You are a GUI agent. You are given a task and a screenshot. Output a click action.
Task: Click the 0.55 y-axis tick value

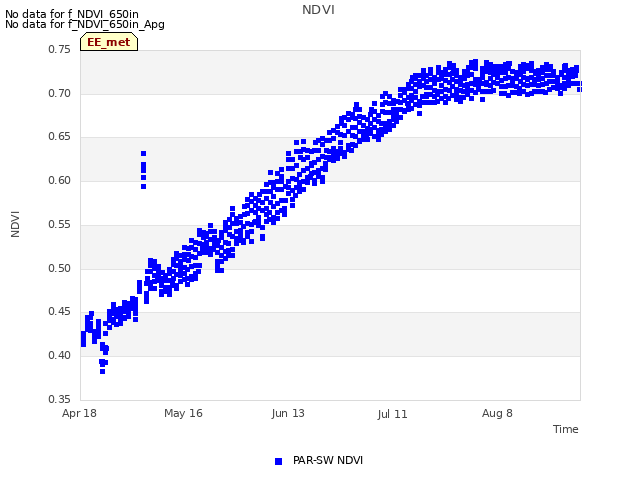tap(59, 224)
